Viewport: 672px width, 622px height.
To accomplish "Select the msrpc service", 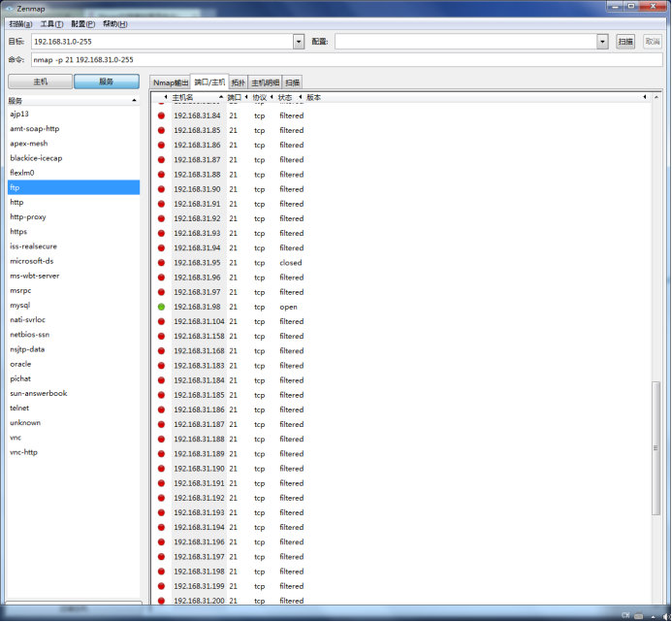I will coord(74,290).
